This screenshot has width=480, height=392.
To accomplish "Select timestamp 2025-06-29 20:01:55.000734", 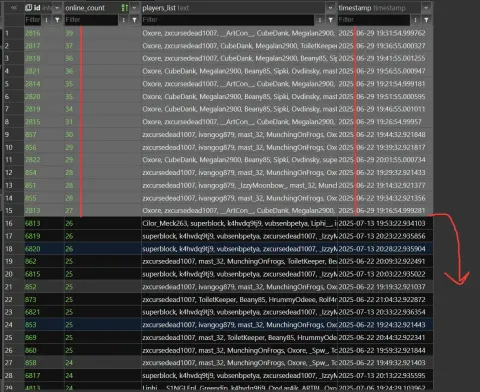I will pyautogui.click(x=385, y=160).
